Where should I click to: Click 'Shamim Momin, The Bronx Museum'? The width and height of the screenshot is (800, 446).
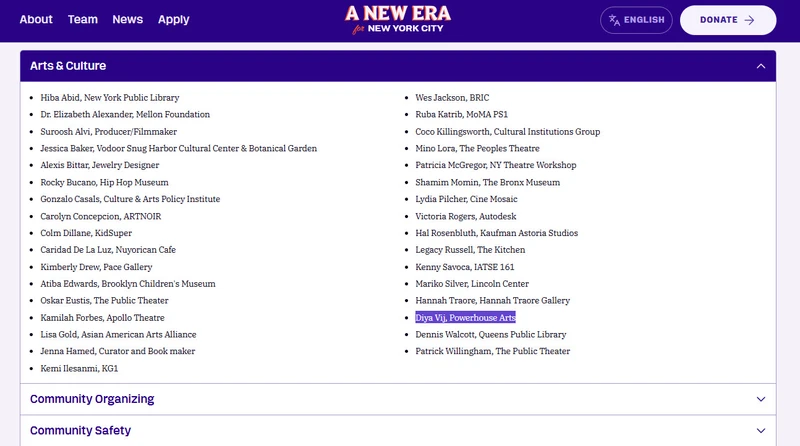[487, 182]
